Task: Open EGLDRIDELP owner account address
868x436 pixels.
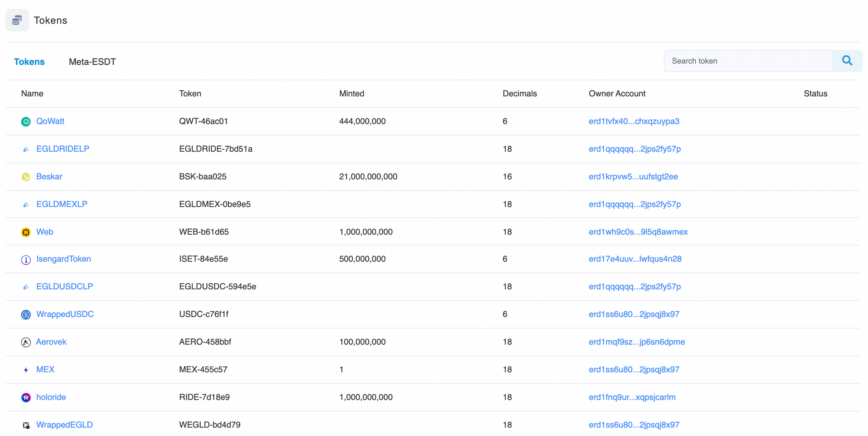Action: (x=635, y=149)
